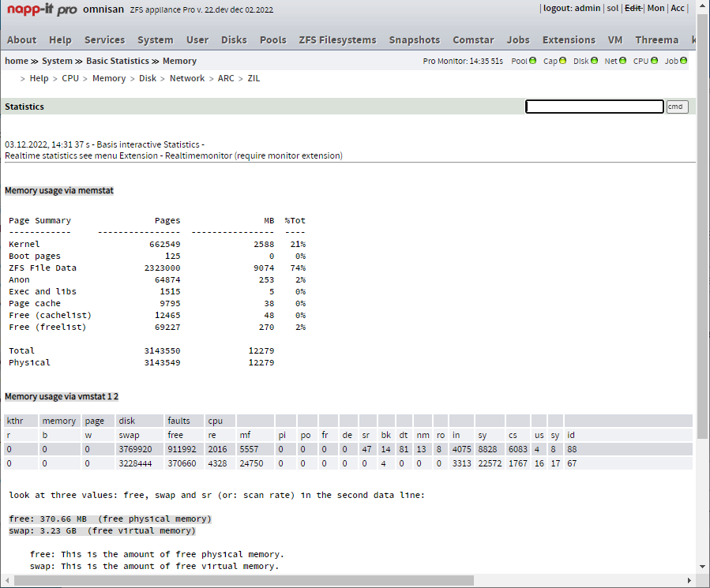The image size is (710, 588).
Task: Click the Pool status indicator light
Action: pyautogui.click(x=532, y=61)
